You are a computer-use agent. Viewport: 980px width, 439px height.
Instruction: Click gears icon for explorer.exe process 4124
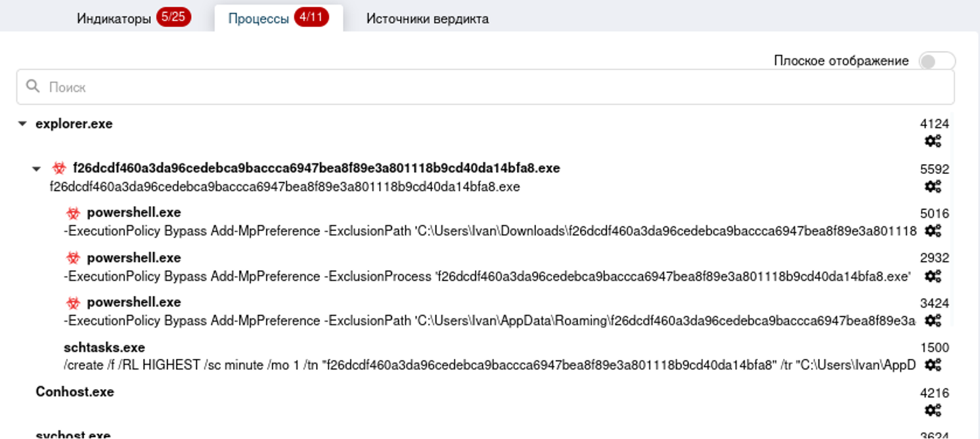933,141
